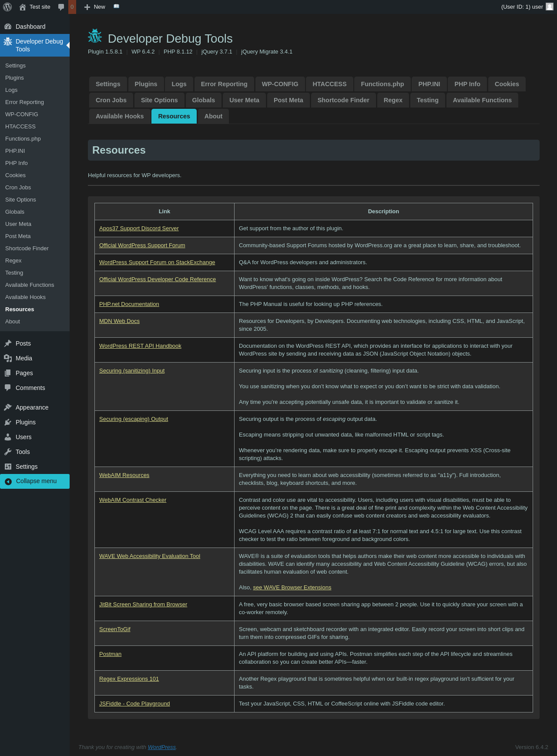The image size is (557, 756).
Task: Click the Collapse menu button
Action: 35,481
